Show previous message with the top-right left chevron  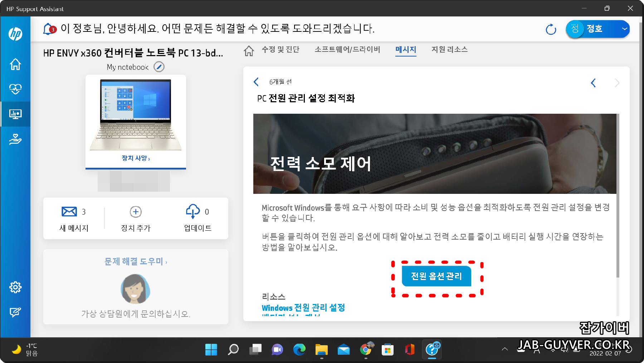pyautogui.click(x=593, y=83)
